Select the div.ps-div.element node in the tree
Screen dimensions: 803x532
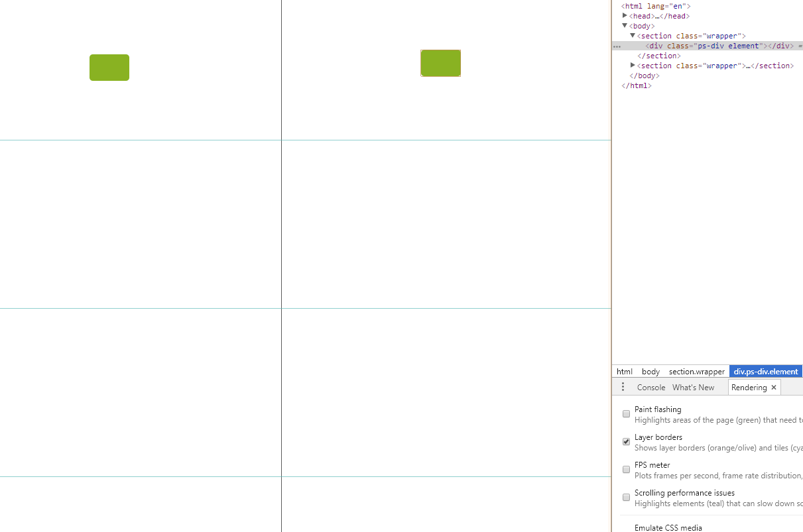point(703,46)
